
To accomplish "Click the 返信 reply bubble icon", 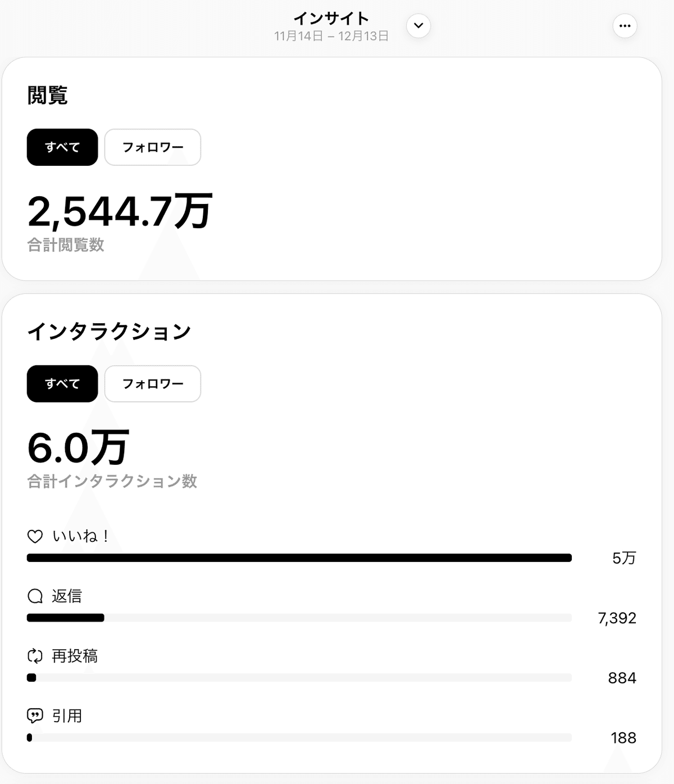I will point(35,596).
